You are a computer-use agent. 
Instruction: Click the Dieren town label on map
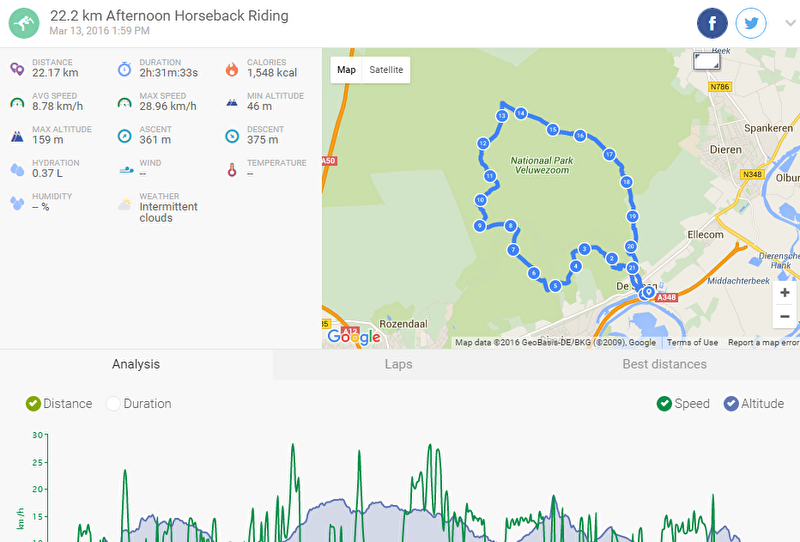pyautogui.click(x=726, y=150)
